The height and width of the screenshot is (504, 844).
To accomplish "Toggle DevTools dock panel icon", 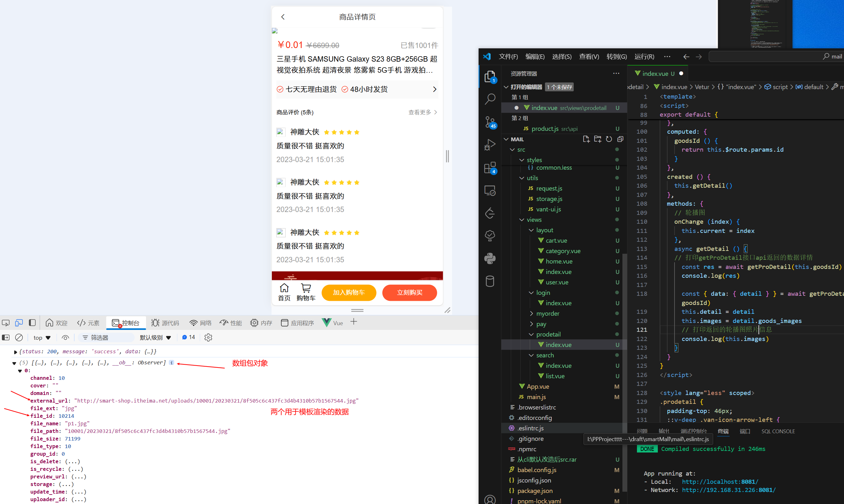I will [32, 323].
